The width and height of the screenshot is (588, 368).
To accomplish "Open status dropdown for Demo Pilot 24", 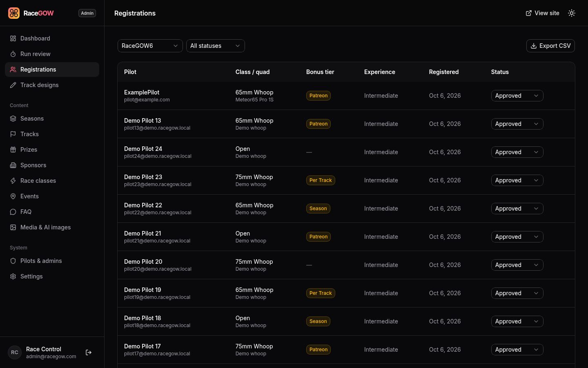I will coord(517,152).
